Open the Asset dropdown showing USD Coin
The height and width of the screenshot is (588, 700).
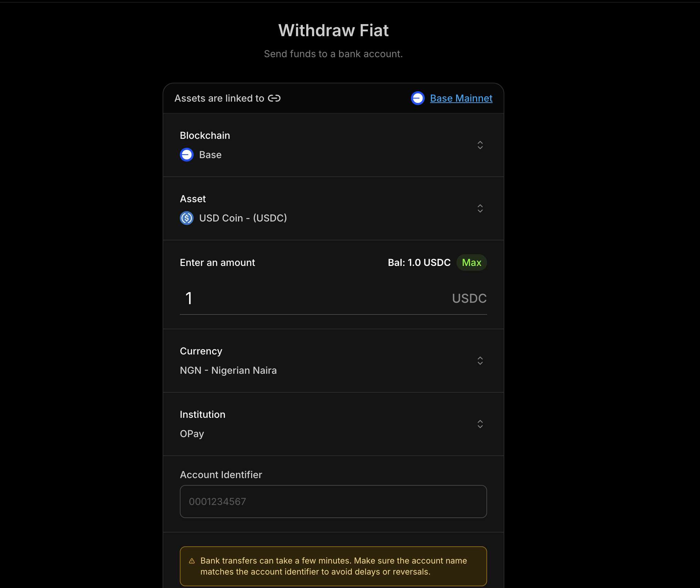click(x=333, y=208)
